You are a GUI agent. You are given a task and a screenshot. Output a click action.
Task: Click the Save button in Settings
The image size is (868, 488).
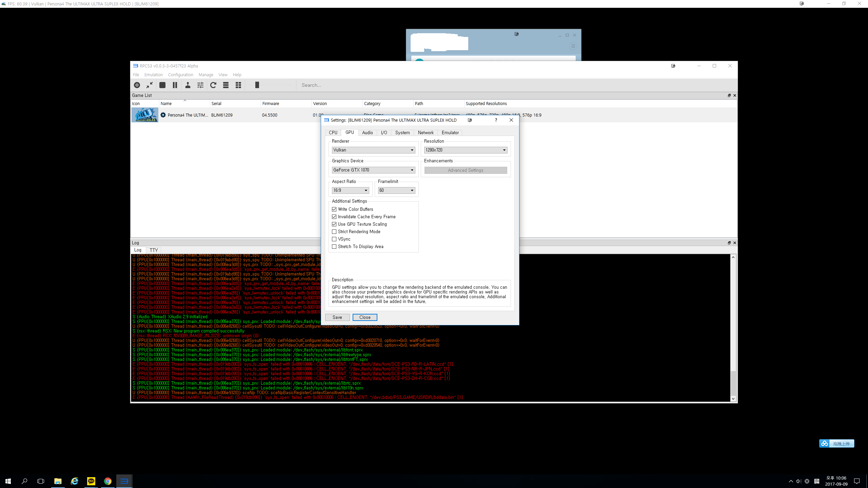click(x=337, y=317)
